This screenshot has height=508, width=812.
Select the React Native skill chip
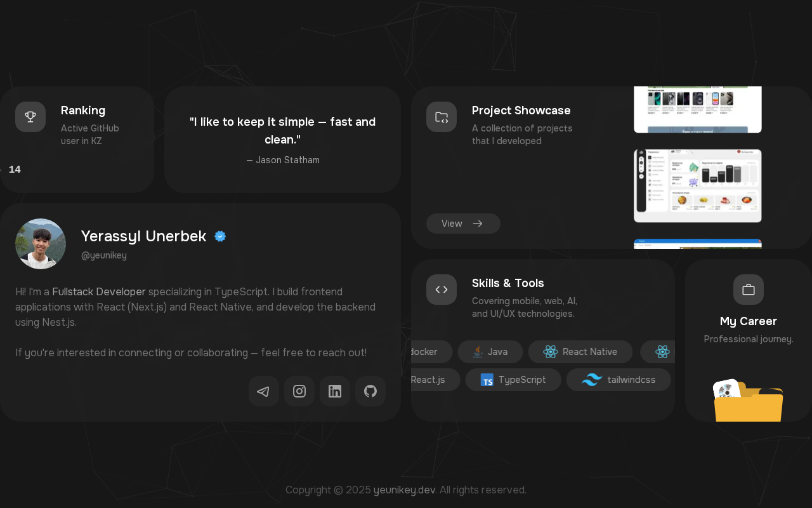pos(580,352)
